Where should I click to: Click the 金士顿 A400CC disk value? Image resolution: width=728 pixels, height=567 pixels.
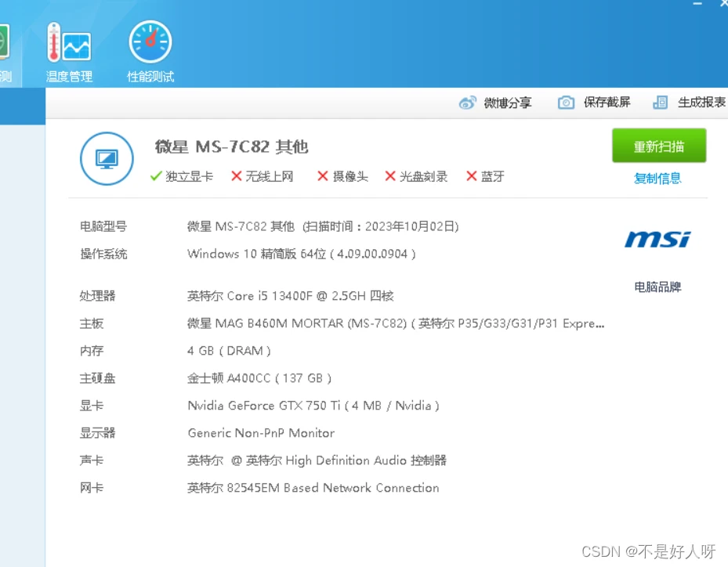[259, 378]
